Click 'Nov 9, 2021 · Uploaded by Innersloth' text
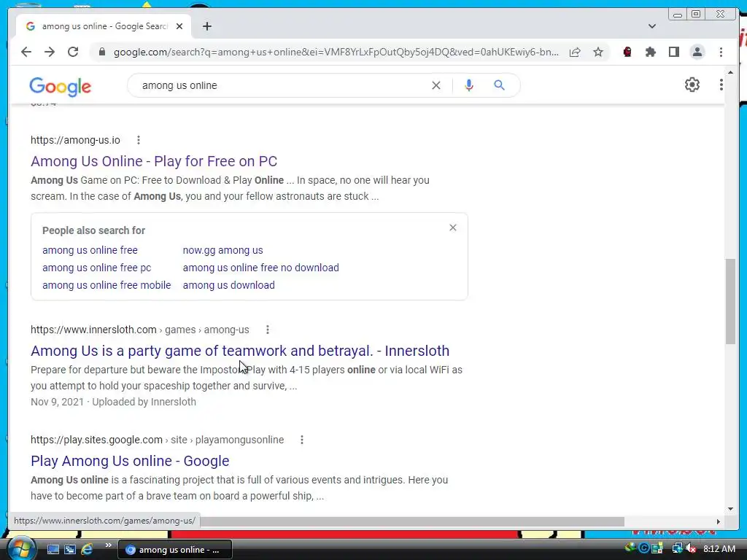Viewport: 747px width, 560px height. 113,402
